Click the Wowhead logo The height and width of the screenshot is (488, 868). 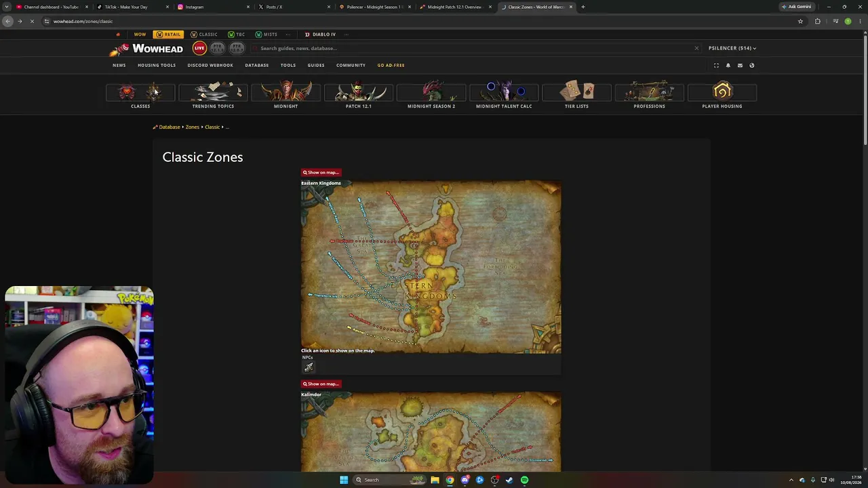coord(146,49)
